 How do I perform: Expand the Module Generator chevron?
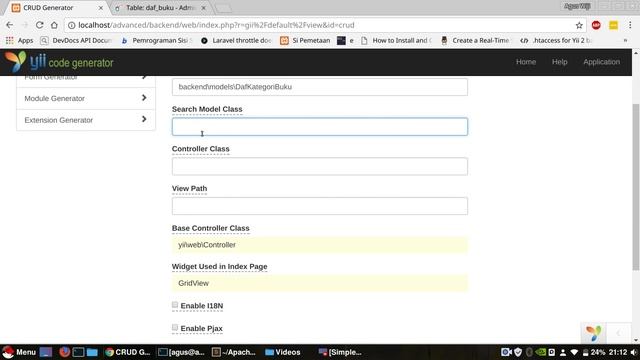[x=144, y=98]
